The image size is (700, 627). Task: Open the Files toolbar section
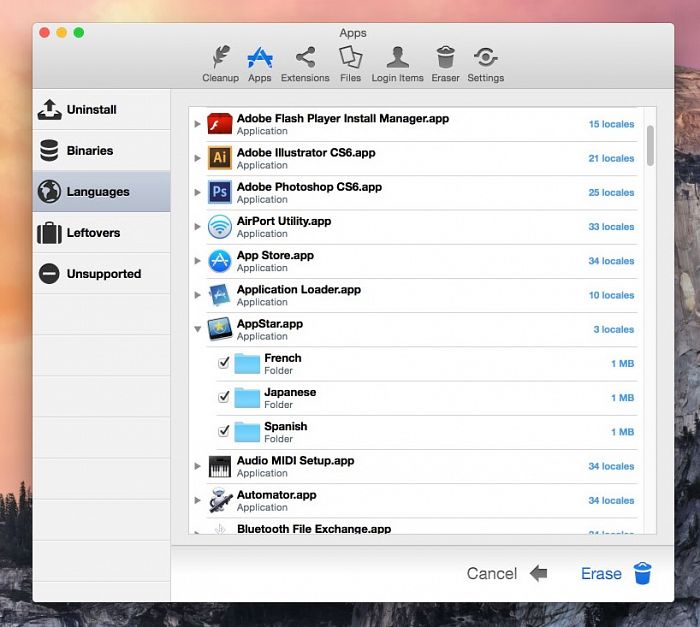(350, 63)
